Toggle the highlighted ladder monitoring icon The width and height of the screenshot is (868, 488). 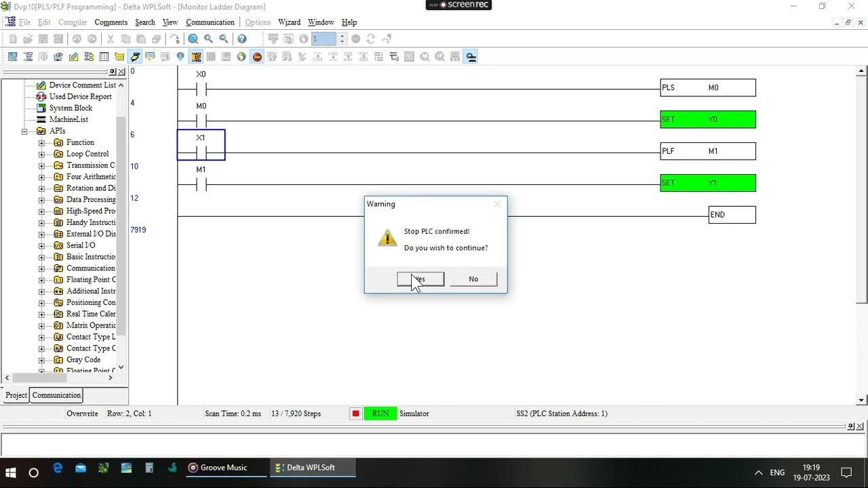[196, 57]
